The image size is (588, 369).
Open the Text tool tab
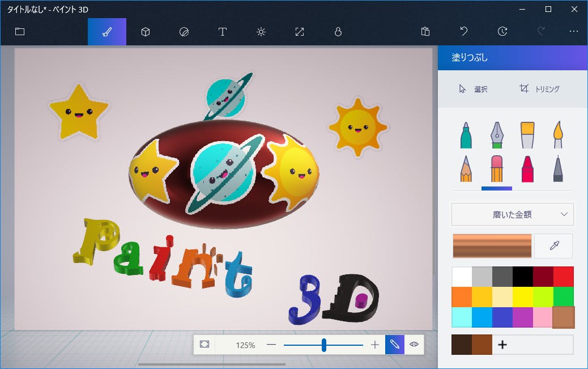pos(223,32)
